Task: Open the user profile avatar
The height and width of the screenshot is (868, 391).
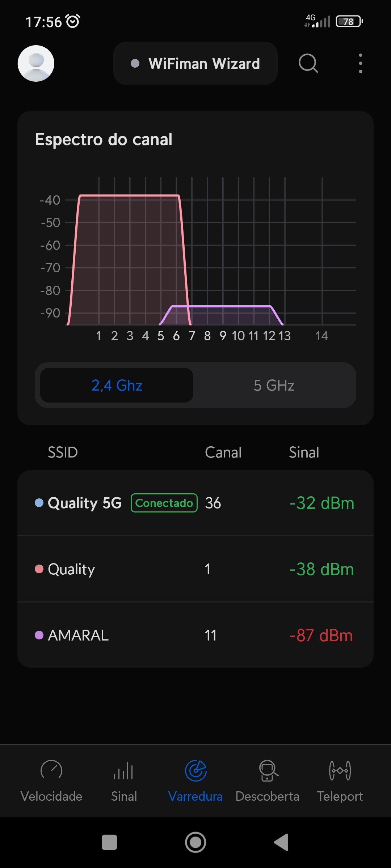Action: pyautogui.click(x=36, y=63)
